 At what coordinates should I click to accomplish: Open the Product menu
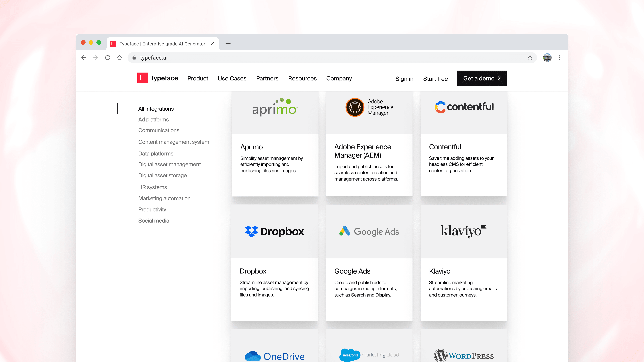point(198,78)
